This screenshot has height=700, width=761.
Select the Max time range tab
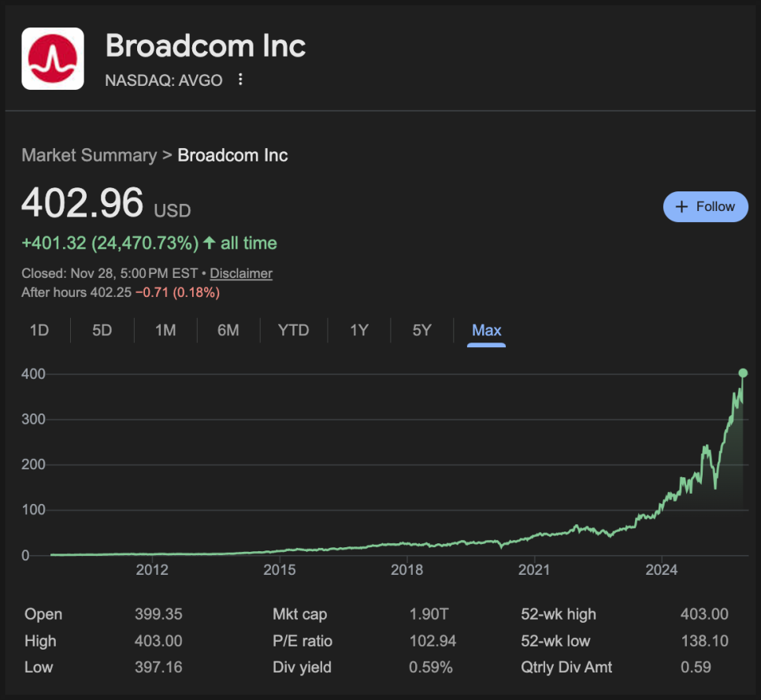[x=486, y=330]
